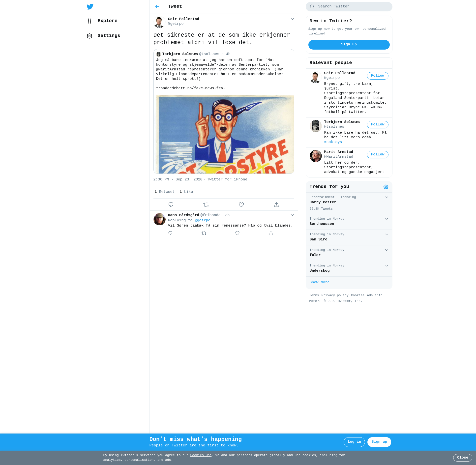Screen dimensions: 476x465
Task: Open the Harry Potter trend
Action: coord(349,203)
